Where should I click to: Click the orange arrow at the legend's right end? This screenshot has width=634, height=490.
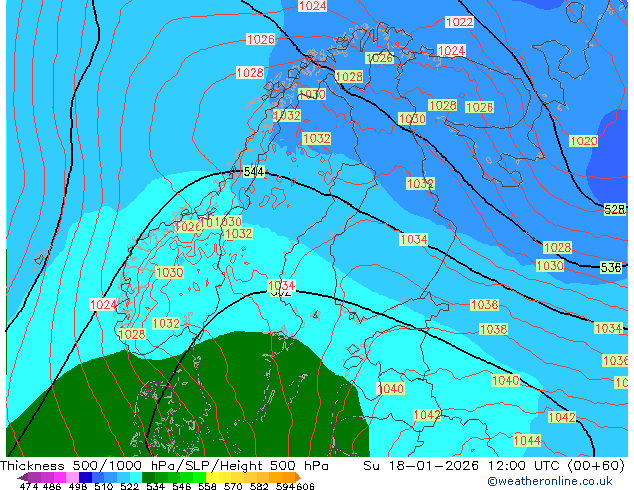click(298, 477)
